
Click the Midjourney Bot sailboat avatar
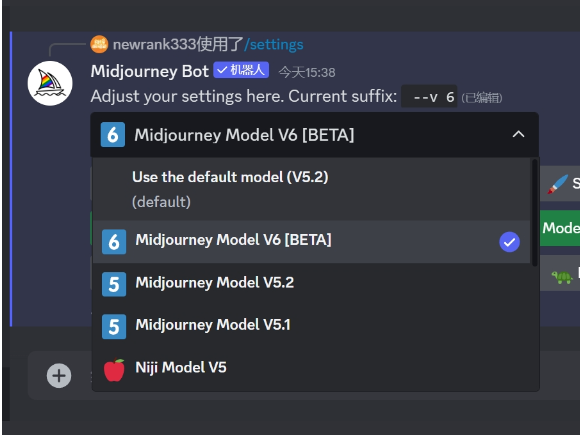click(50, 83)
